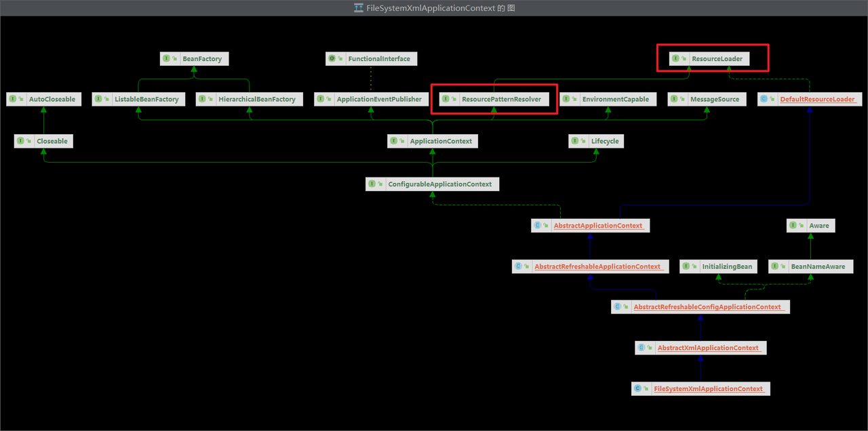Open the AbstractRefreshableConfigApplicationContext link
This screenshot has height=431, width=868.
(708, 307)
